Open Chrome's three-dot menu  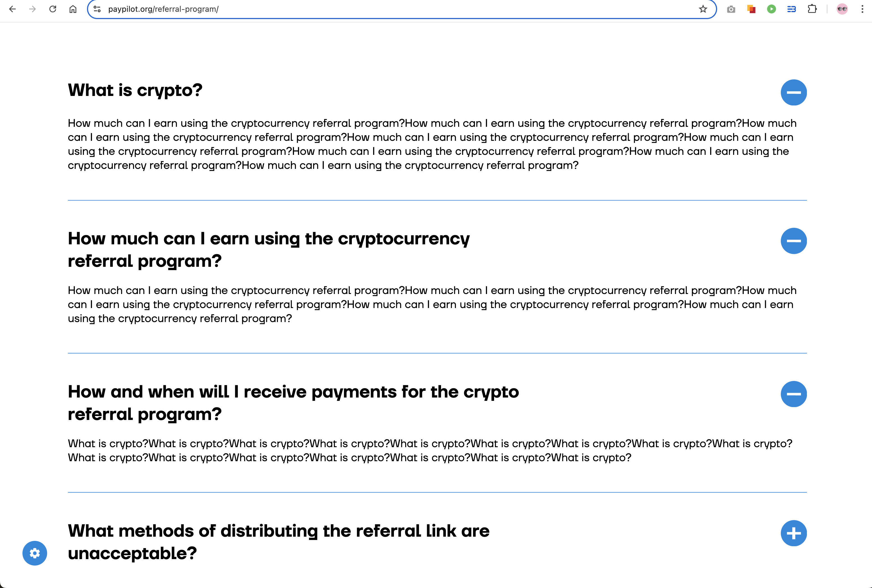[862, 9]
